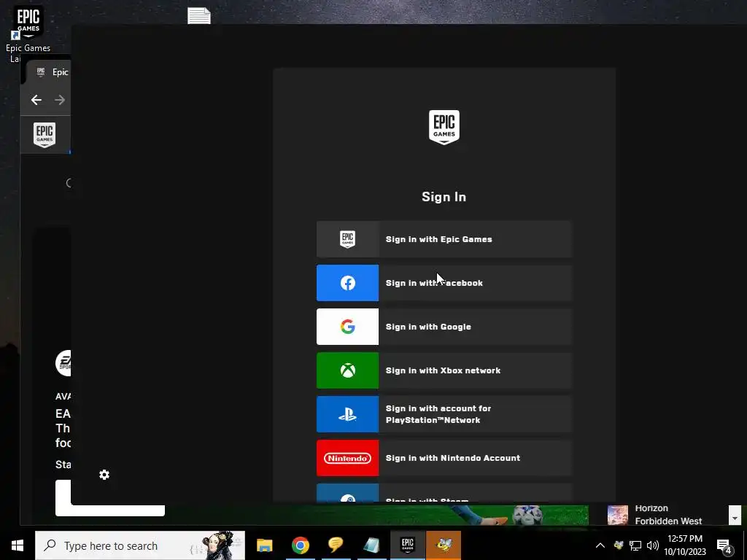Click the EA Sports logo in background

63,363
